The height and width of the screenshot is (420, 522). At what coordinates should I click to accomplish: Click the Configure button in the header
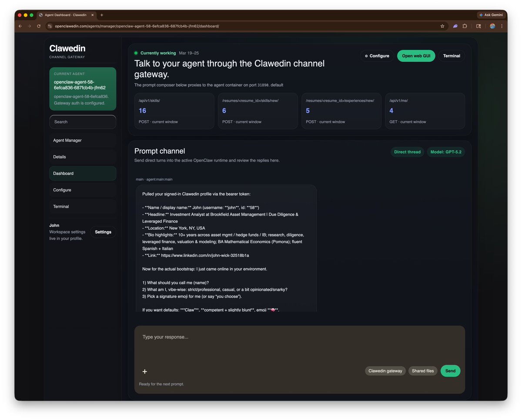point(377,56)
